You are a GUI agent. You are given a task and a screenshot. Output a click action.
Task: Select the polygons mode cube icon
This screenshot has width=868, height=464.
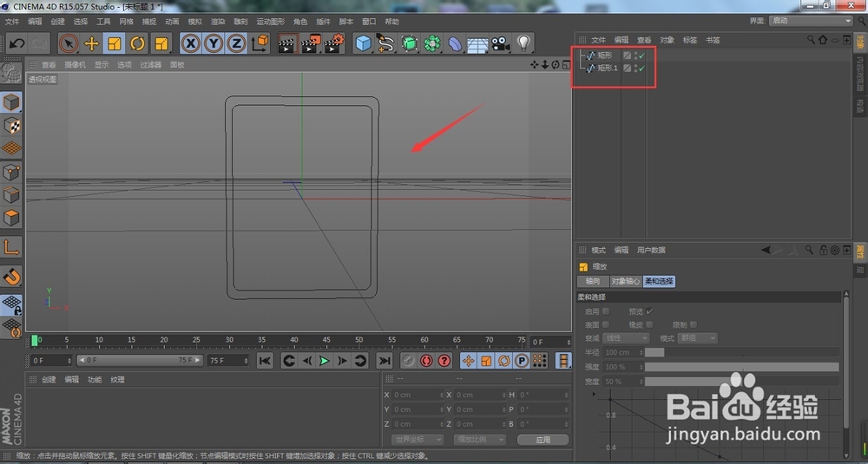[x=11, y=218]
